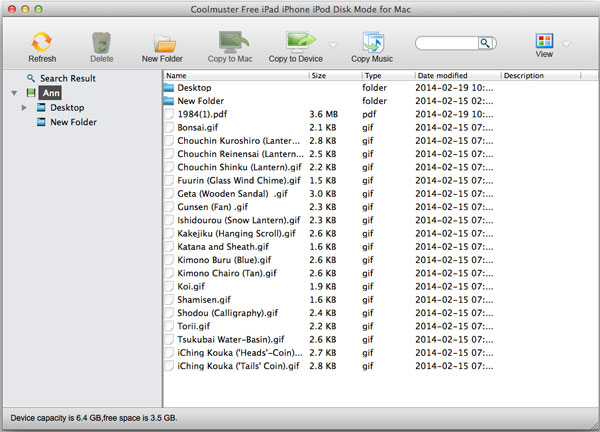Click the Ann device drive icon
Viewport: 600px width, 432px height.
pyautogui.click(x=31, y=93)
